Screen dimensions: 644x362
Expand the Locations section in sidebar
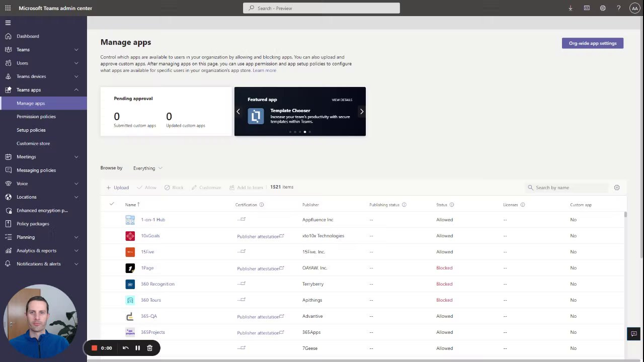(76, 197)
